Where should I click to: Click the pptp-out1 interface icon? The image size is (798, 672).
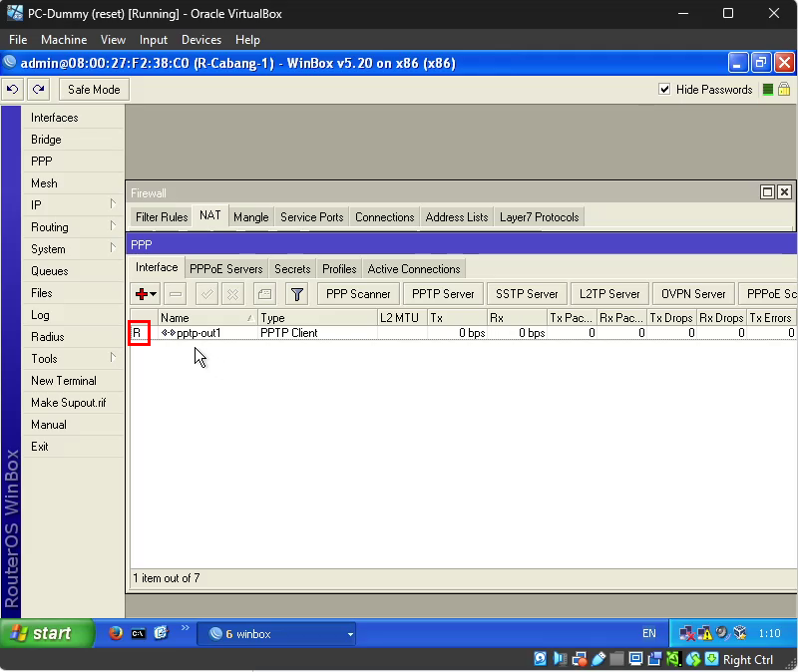(169, 333)
